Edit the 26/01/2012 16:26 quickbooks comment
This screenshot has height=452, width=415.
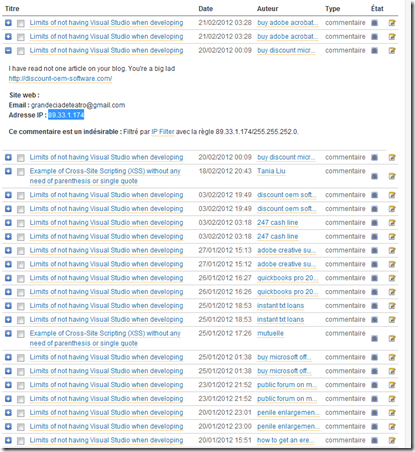392,292
